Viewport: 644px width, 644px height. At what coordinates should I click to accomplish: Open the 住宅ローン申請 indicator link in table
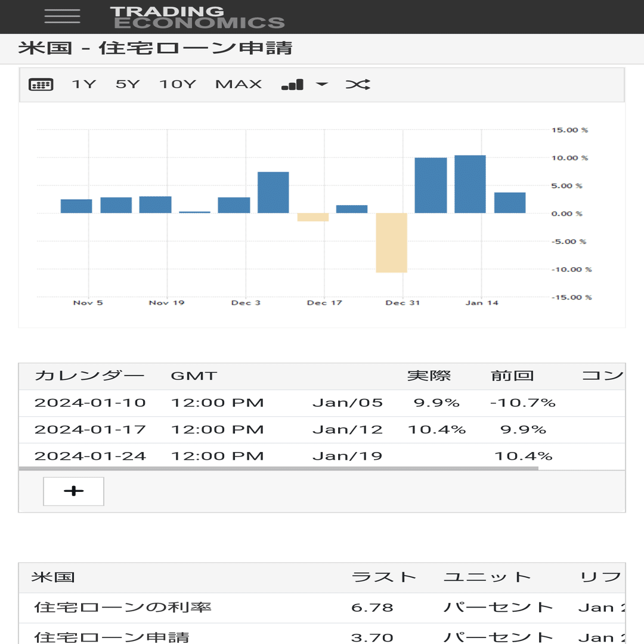pyautogui.click(x=112, y=637)
